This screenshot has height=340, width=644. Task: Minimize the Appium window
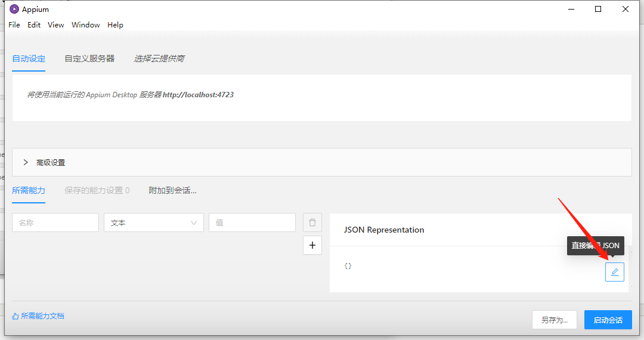coord(571,9)
